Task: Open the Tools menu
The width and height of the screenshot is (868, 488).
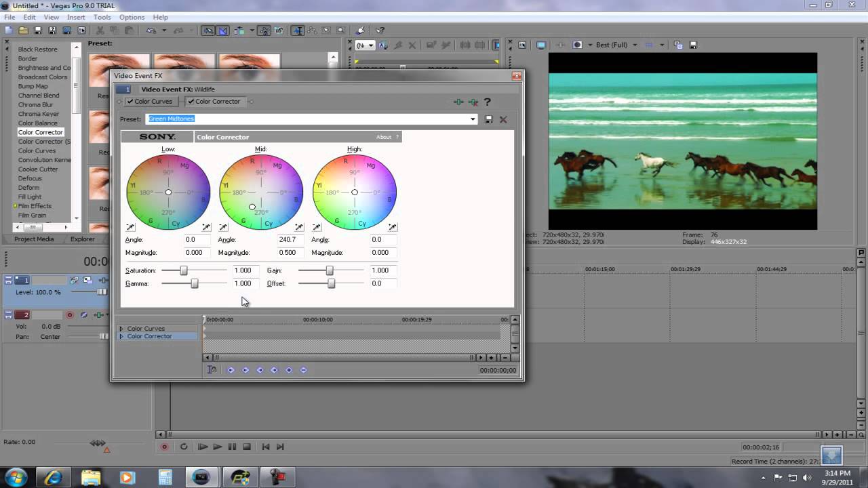Action: click(x=102, y=17)
